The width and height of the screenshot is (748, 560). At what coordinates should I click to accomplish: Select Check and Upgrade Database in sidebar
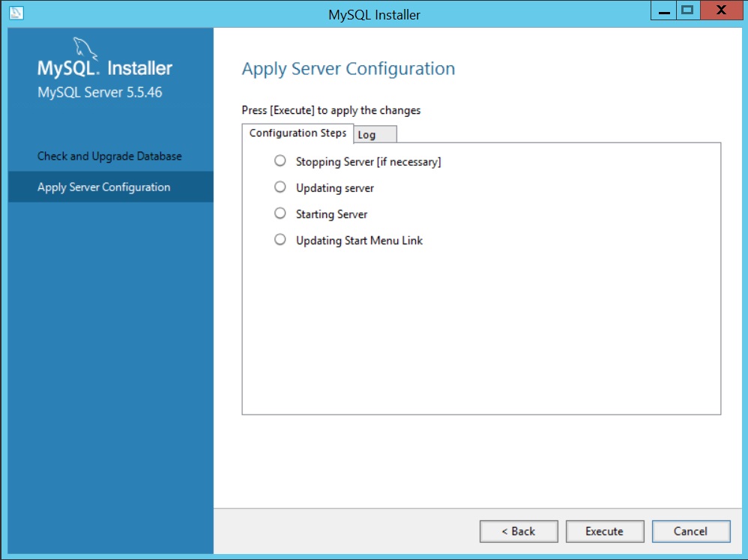click(109, 156)
